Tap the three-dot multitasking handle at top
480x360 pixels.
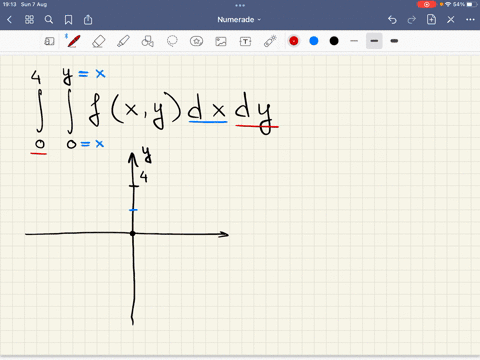coord(240,5)
